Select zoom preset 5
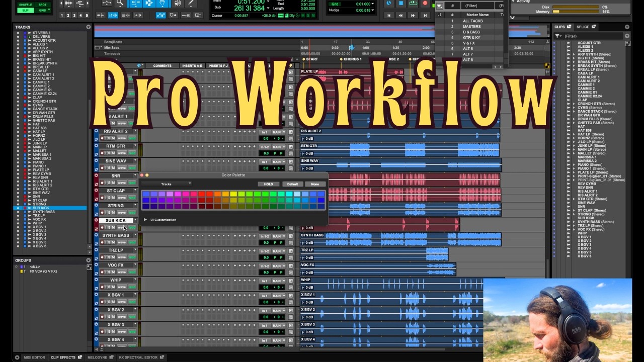 86,16
